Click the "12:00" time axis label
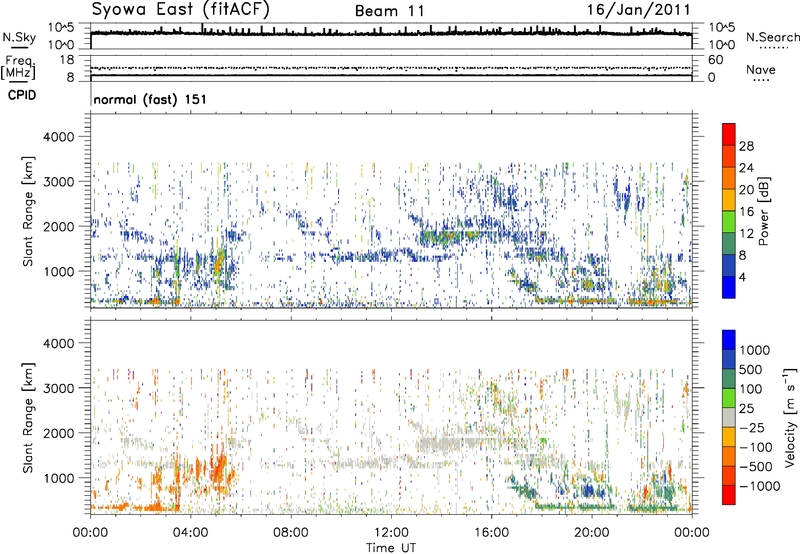Screen dimensions: 800x554 (x=391, y=533)
